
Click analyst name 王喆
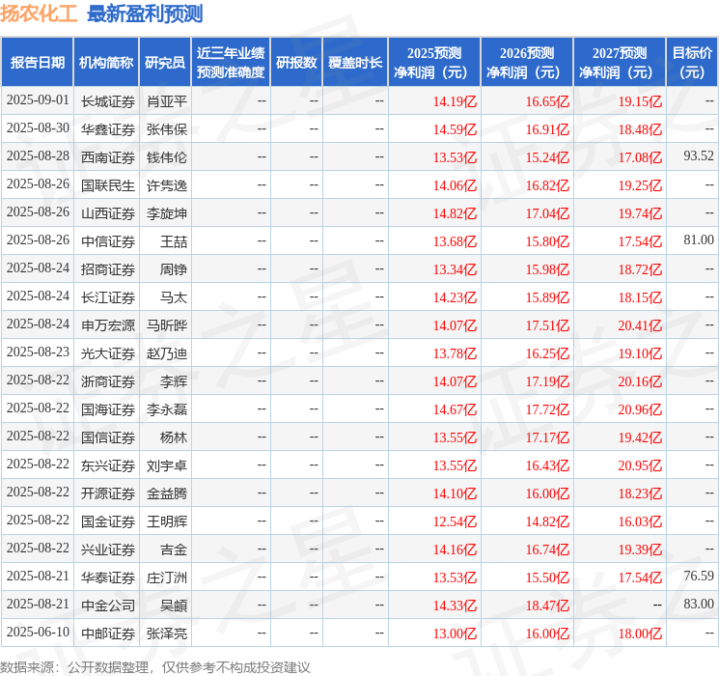173,241
